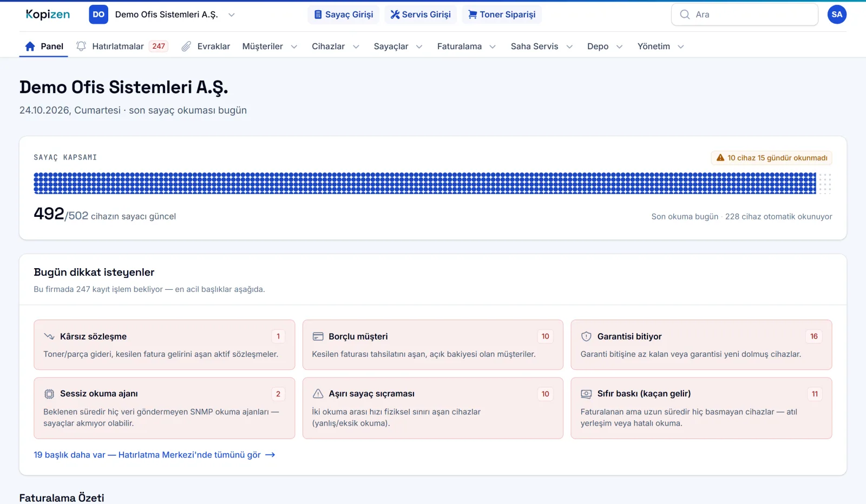Click the 16 count on Garantisi bitiyor
866x504 pixels.
point(814,336)
